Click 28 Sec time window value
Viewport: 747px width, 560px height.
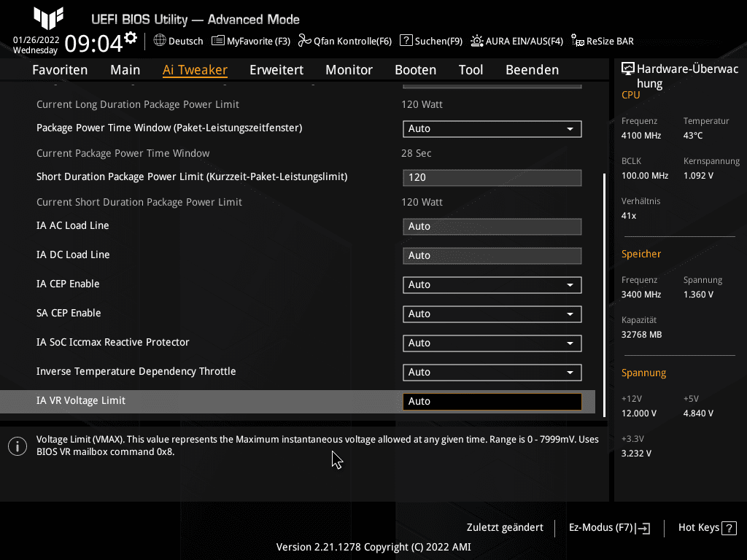[x=417, y=153]
